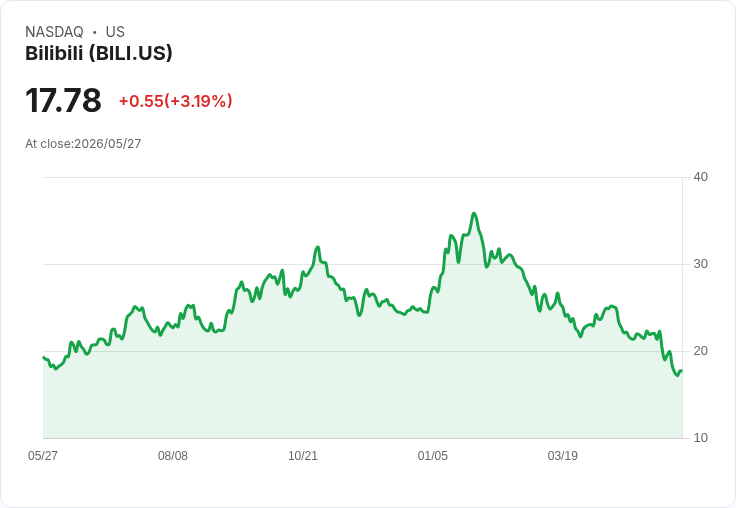The height and width of the screenshot is (508, 736).
Task: Select the 01/05 date label on x-axis
Action: pos(433,455)
